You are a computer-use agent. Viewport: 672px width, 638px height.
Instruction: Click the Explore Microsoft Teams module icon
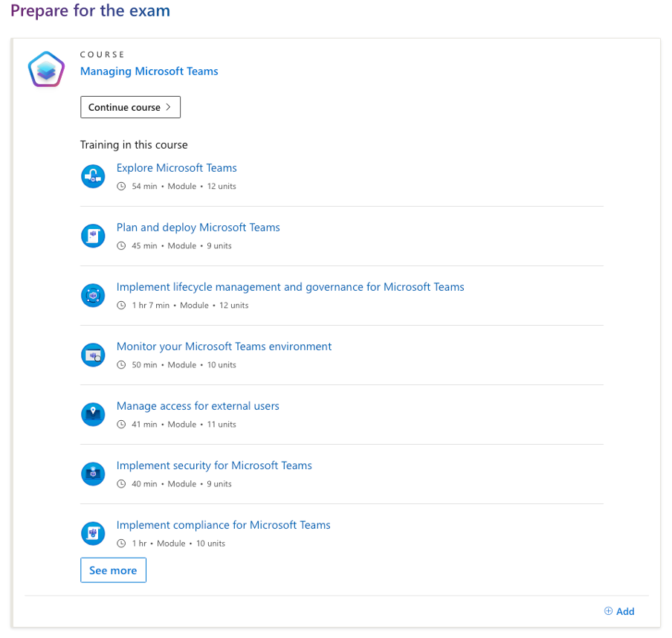93,176
